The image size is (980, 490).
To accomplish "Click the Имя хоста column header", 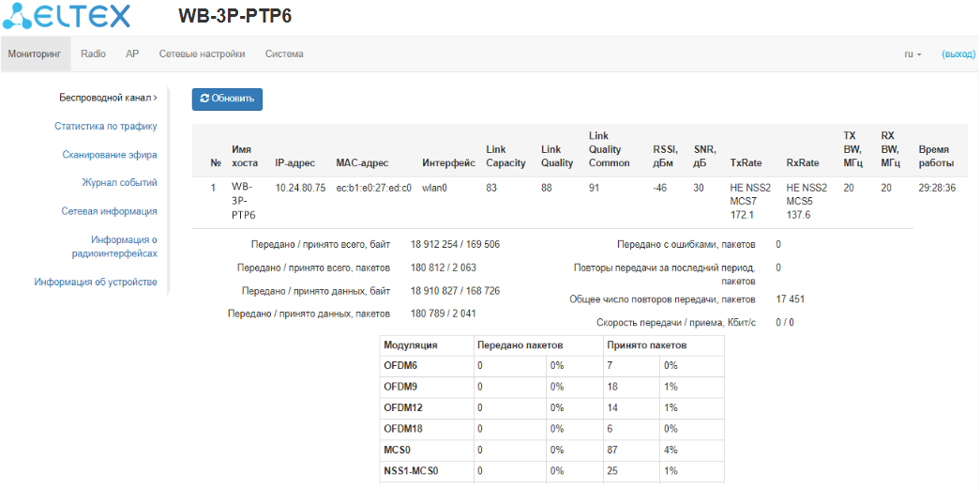I will point(243,156).
